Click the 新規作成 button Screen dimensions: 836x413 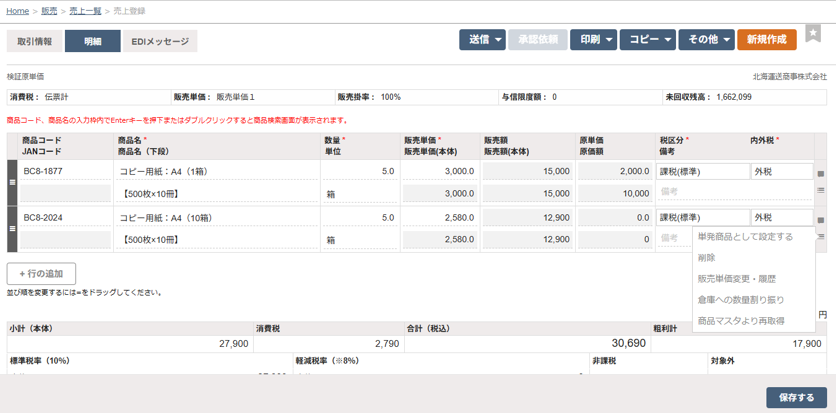(x=767, y=40)
